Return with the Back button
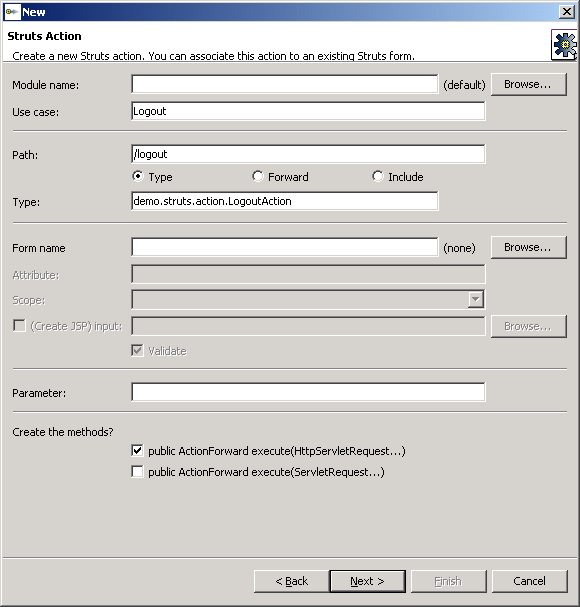The height and width of the screenshot is (607, 580). click(x=291, y=581)
